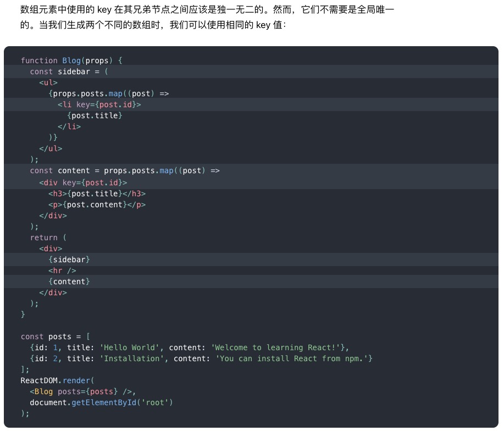Click the '<hr />' line

(x=62, y=270)
